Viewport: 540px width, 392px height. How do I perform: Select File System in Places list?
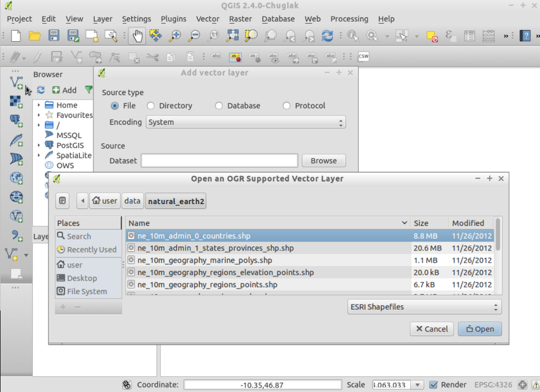(88, 291)
